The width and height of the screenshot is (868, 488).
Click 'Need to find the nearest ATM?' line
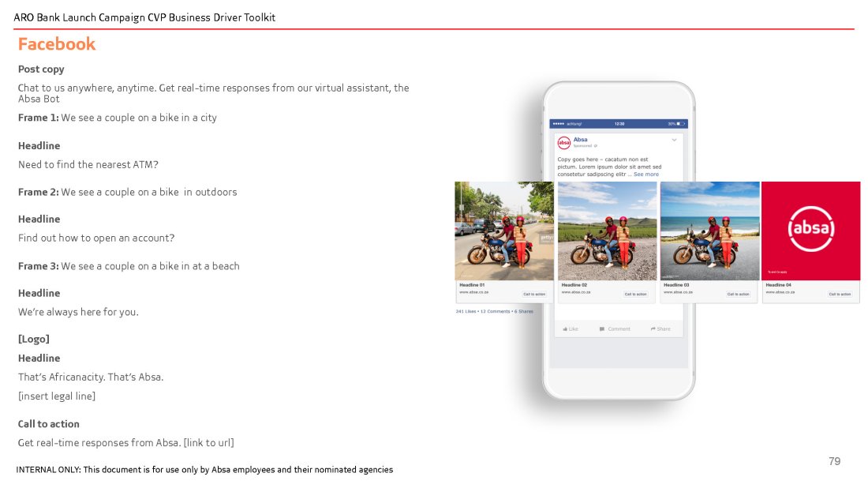[88, 164]
